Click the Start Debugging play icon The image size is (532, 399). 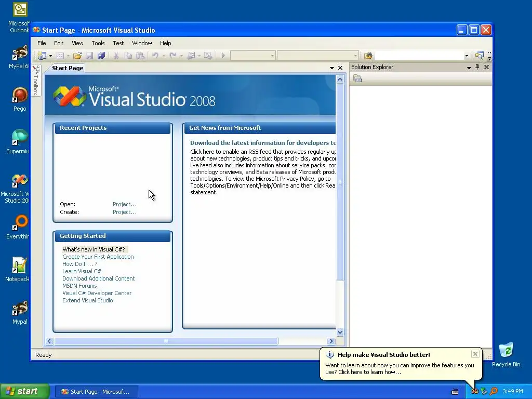[223, 55]
